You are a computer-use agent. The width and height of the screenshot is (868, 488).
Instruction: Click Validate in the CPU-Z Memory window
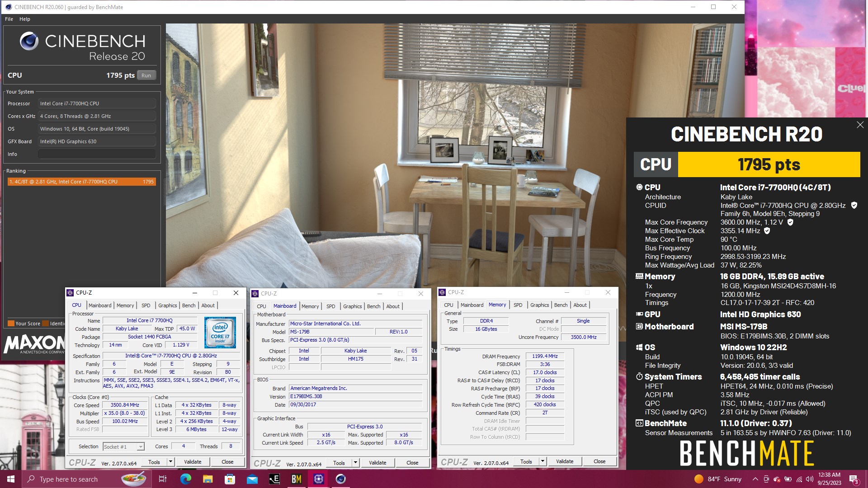pyautogui.click(x=565, y=462)
